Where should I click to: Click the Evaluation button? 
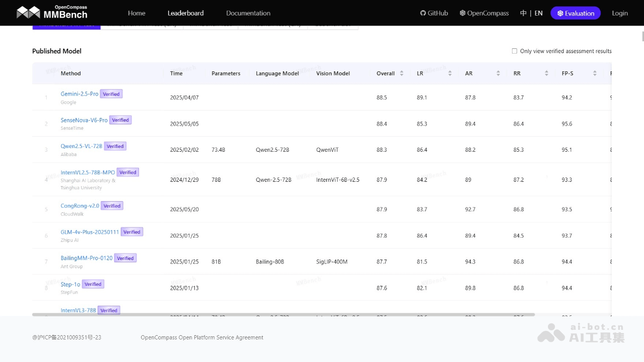coord(575,13)
